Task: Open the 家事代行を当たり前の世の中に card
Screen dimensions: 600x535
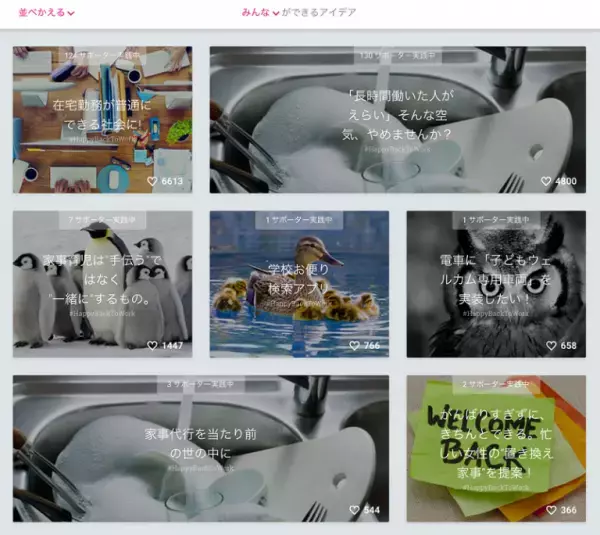Action: 201,449
